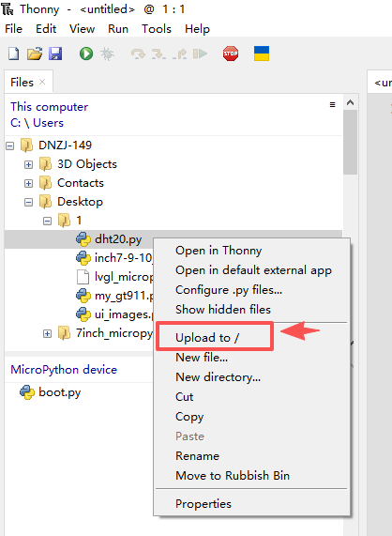Open the Run menu
This screenshot has width=392, height=536.
[118, 29]
